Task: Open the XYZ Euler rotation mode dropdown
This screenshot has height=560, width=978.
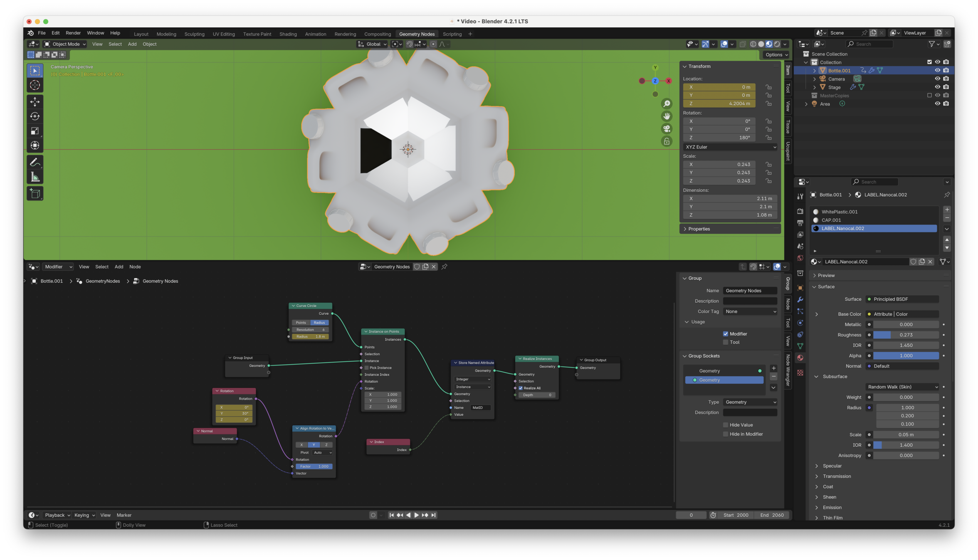Action: [730, 147]
